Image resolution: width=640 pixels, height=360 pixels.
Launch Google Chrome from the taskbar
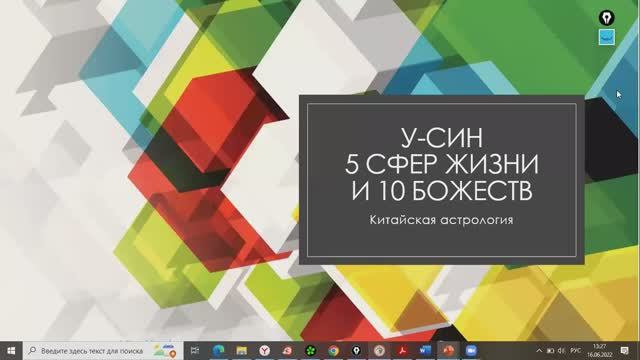point(333,351)
